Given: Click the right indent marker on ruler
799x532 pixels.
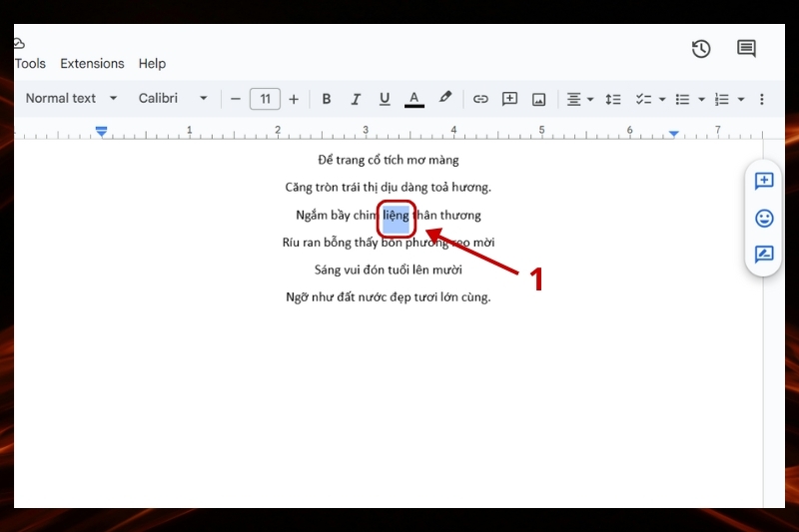Looking at the screenshot, I should click(673, 134).
